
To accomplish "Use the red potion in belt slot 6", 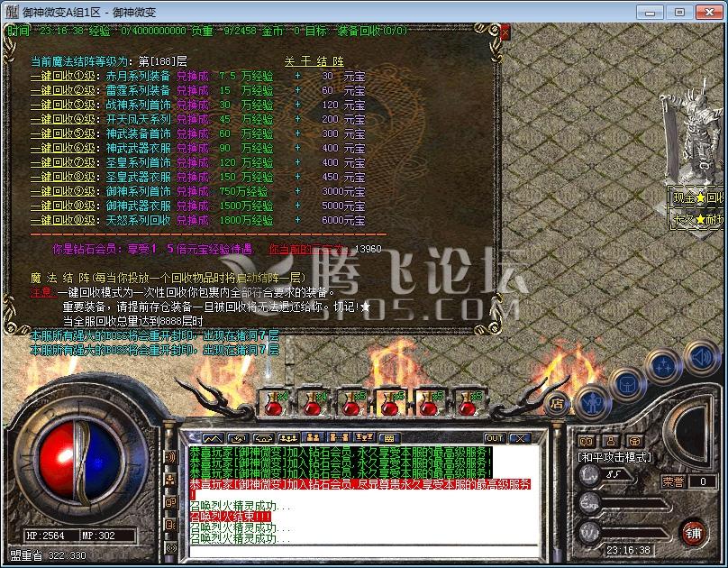I will click(467, 402).
